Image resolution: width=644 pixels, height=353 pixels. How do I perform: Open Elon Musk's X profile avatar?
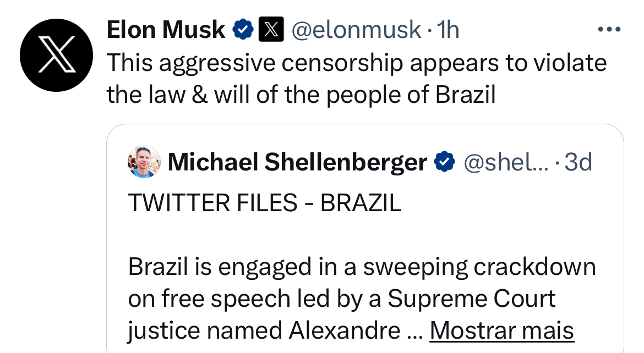tap(56, 55)
